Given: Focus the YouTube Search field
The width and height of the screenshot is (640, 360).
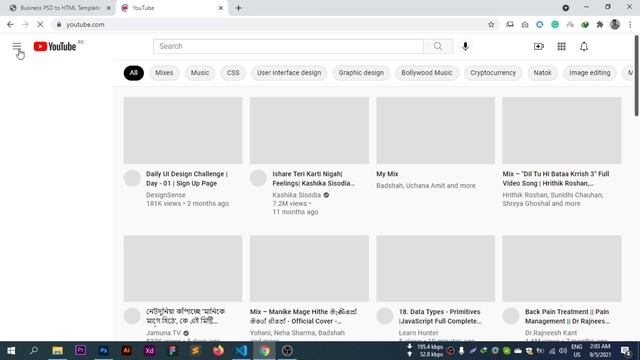Looking at the screenshot, I should 288,46.
